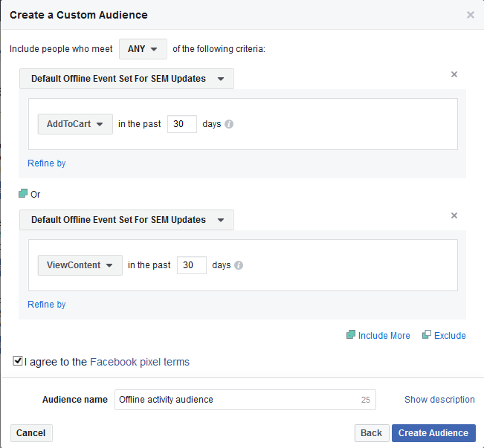Screen dimensions: 484x448
Task: Open the AddToCart event dropdown
Action: [75, 124]
